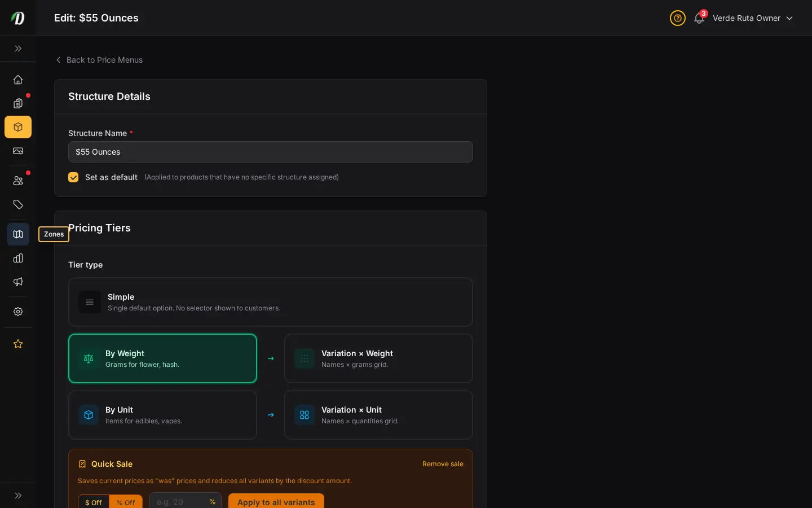Click Apply to all variants button
The width and height of the screenshot is (812, 508).
click(x=276, y=502)
